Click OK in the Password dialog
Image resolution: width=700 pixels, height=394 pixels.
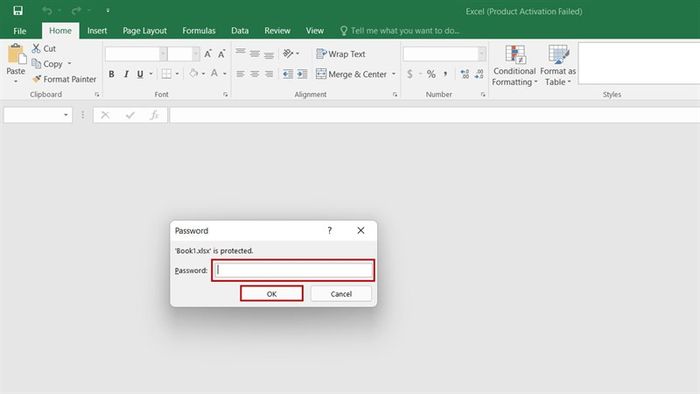click(x=271, y=294)
